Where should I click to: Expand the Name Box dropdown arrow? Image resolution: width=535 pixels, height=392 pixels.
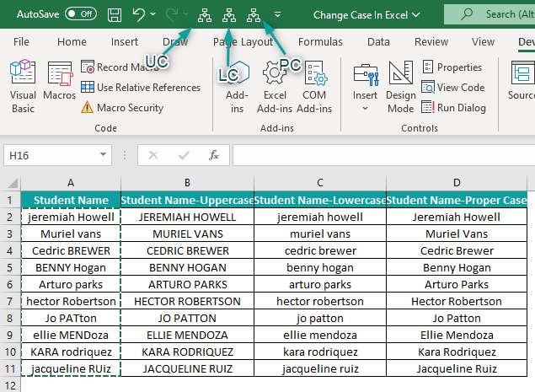click(103, 154)
